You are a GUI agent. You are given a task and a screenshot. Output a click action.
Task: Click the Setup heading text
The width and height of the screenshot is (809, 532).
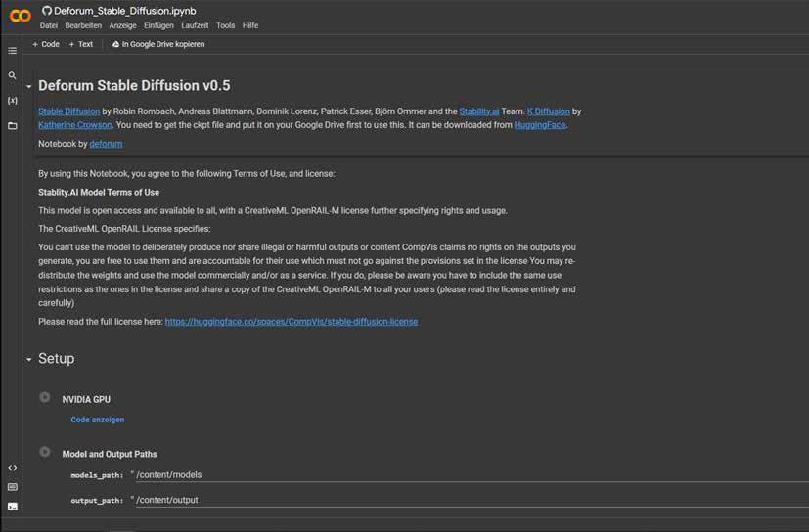click(x=56, y=359)
